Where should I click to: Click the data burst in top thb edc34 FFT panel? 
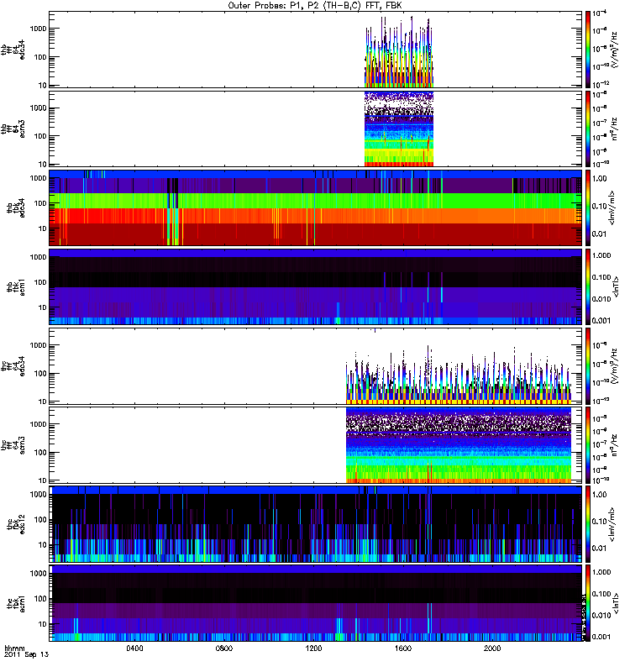point(398,59)
